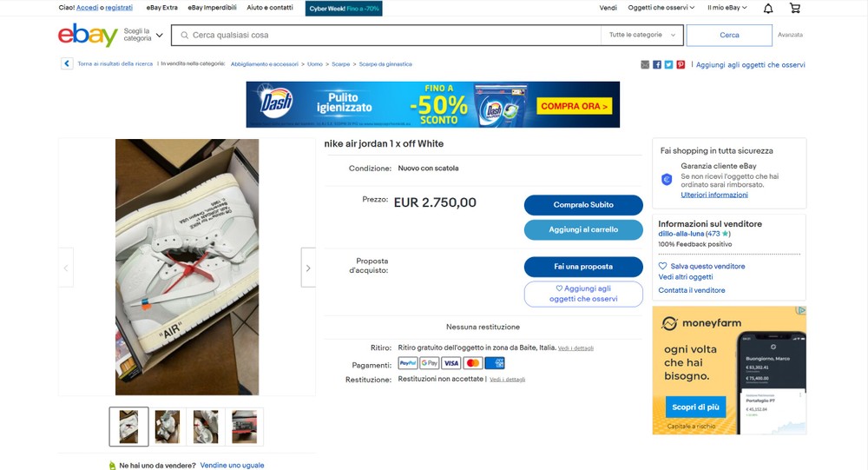Click the eBay logo

tap(88, 35)
